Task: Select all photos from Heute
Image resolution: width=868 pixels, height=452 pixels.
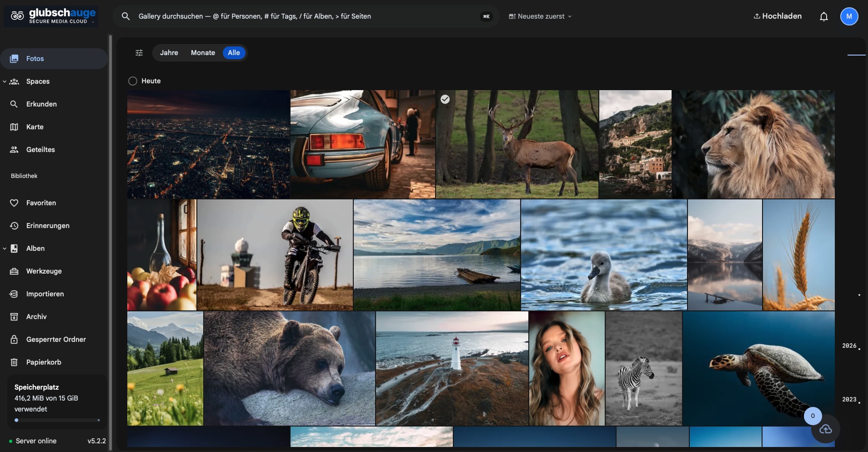Action: [x=133, y=81]
